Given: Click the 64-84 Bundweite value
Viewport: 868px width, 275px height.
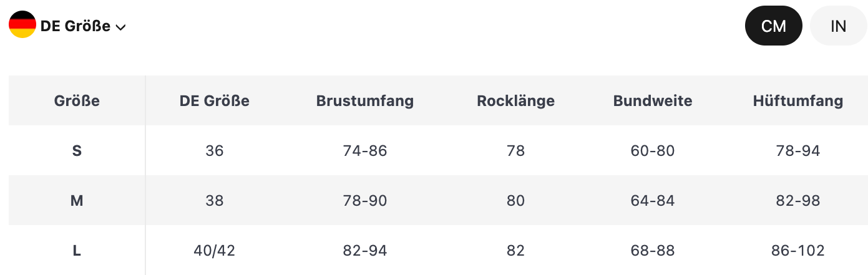Looking at the screenshot, I should 653,200.
